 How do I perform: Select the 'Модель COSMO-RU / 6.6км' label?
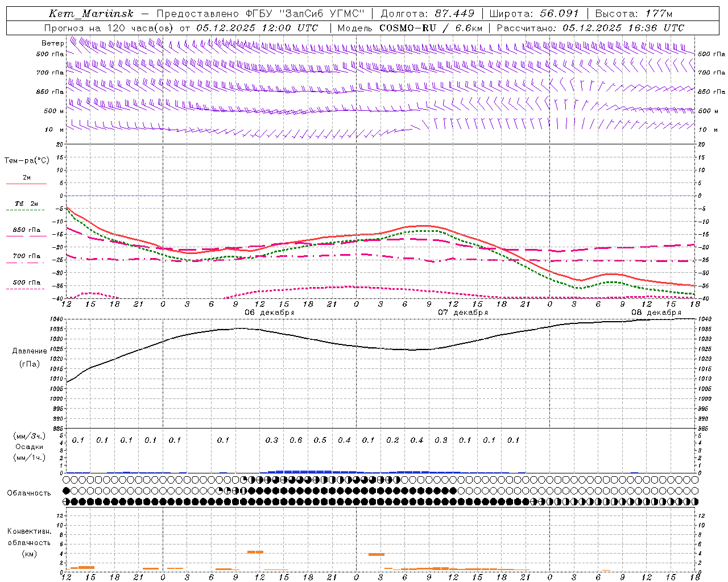coord(410,28)
